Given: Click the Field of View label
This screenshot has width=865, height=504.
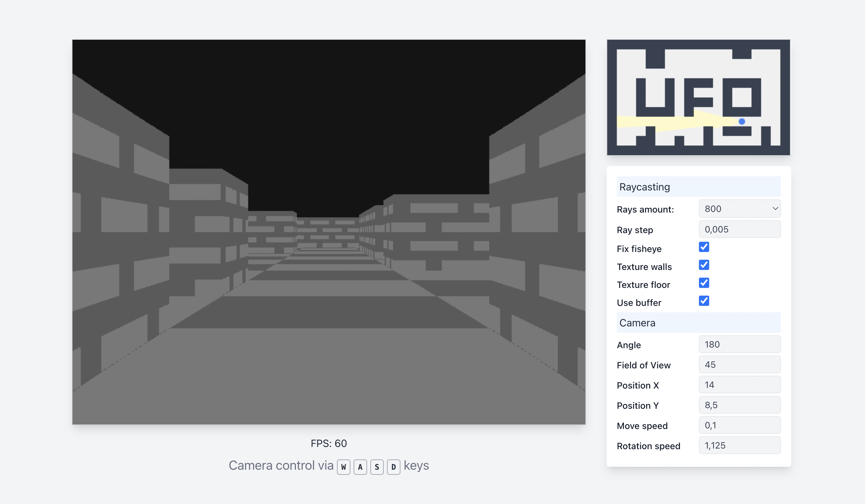Looking at the screenshot, I should 643,365.
